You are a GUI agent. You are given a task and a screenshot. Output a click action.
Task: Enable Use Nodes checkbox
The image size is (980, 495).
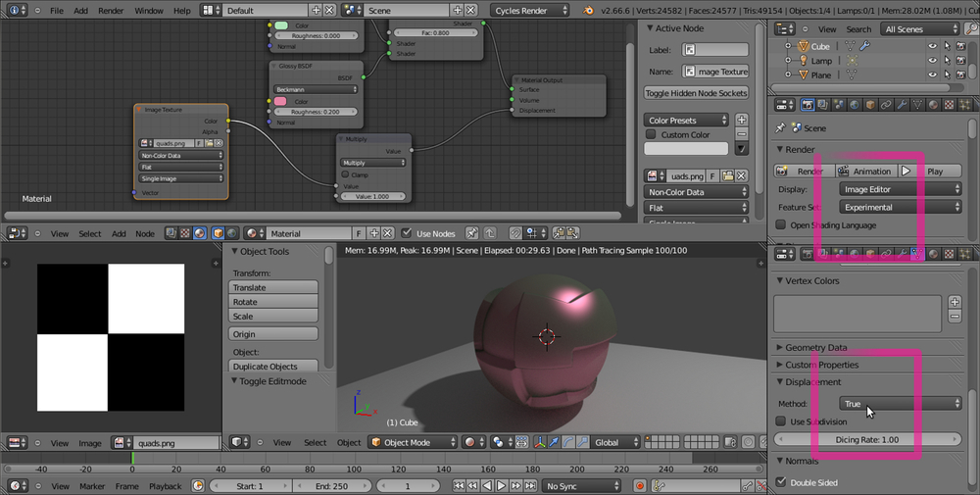click(408, 233)
